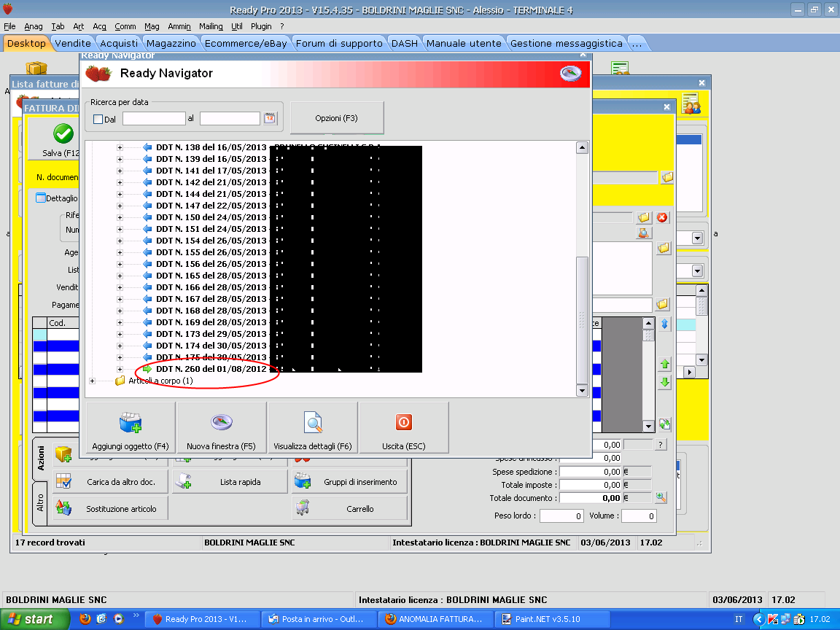The height and width of the screenshot is (630, 840).
Task: Open the Anag menu
Action: tap(34, 26)
